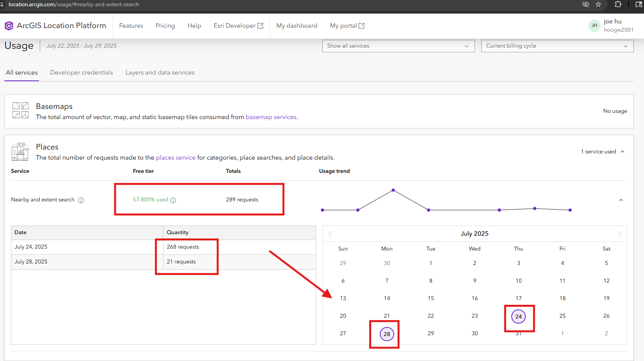644x361 pixels.
Task: Open the Features menu
Action: [x=131, y=26]
